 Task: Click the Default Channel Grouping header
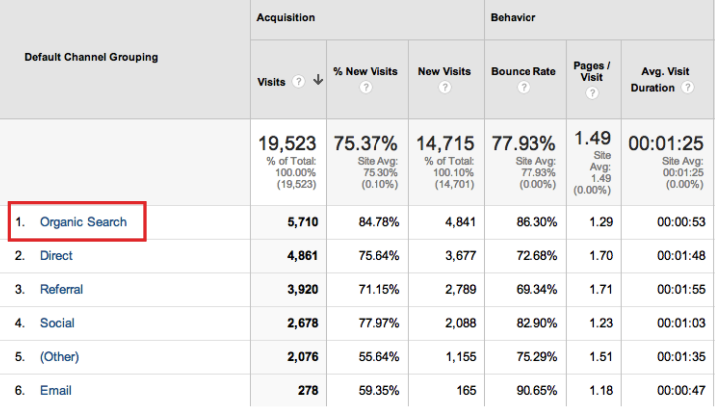pos(91,57)
